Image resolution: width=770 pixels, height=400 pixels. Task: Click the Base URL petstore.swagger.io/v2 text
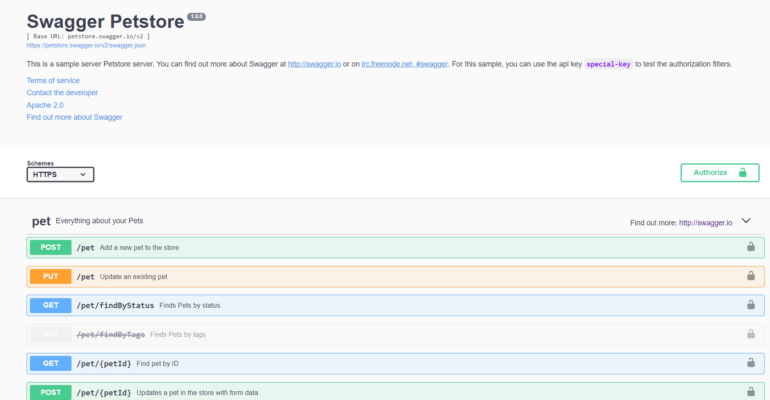point(88,36)
